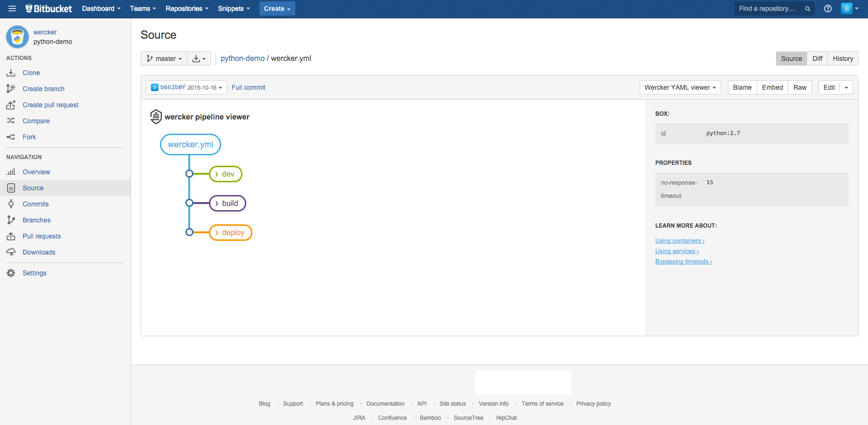Click the Fork icon
Screen dimensions: 868x425
coord(11,137)
